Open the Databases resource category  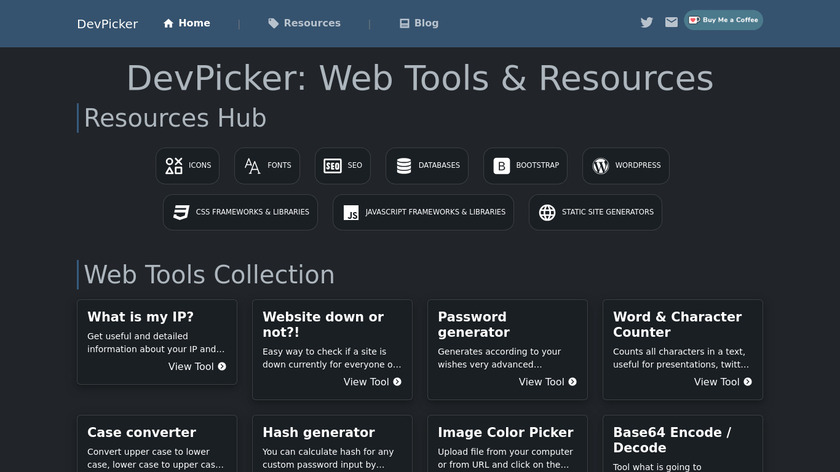(427, 166)
